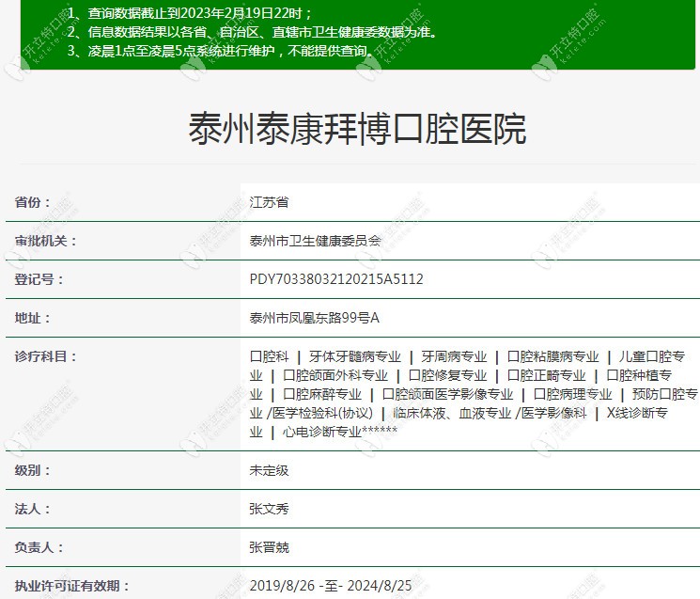Click notice line about 卫生健康委数据为准
The width and height of the screenshot is (700, 599).
[x=252, y=32]
